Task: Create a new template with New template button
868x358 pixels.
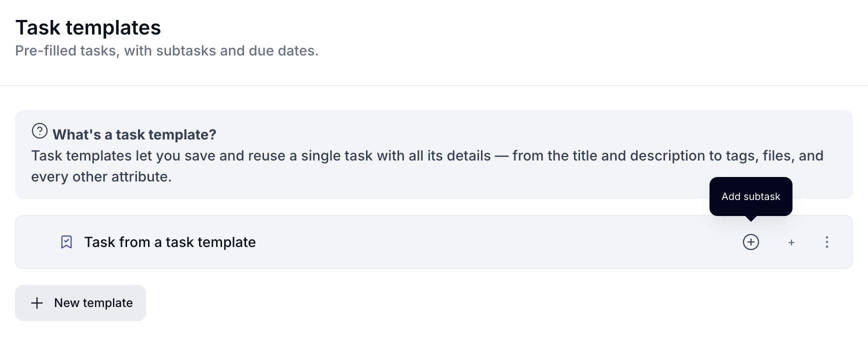Action: tap(80, 303)
